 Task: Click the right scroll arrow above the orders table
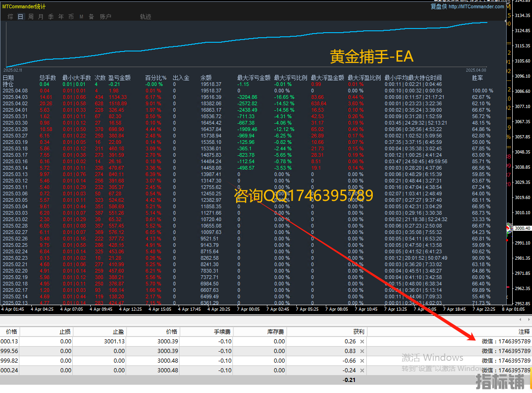pyautogui.click(x=529, y=319)
